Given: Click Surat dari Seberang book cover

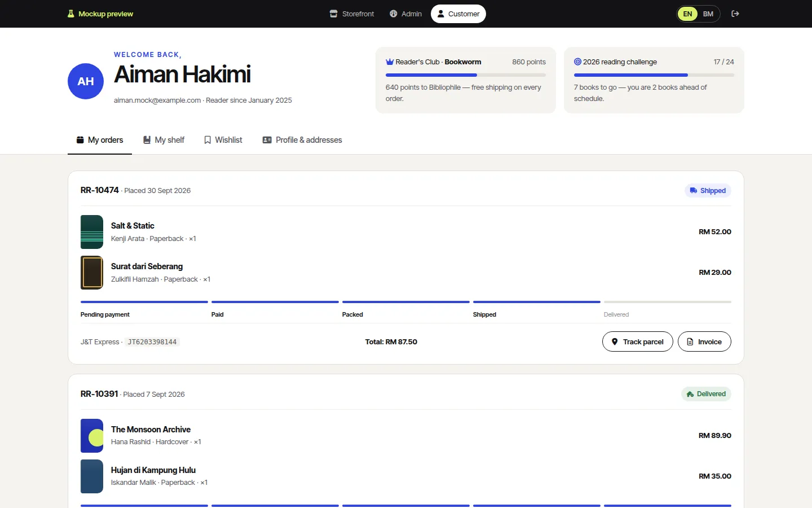Looking at the screenshot, I should pos(92,273).
